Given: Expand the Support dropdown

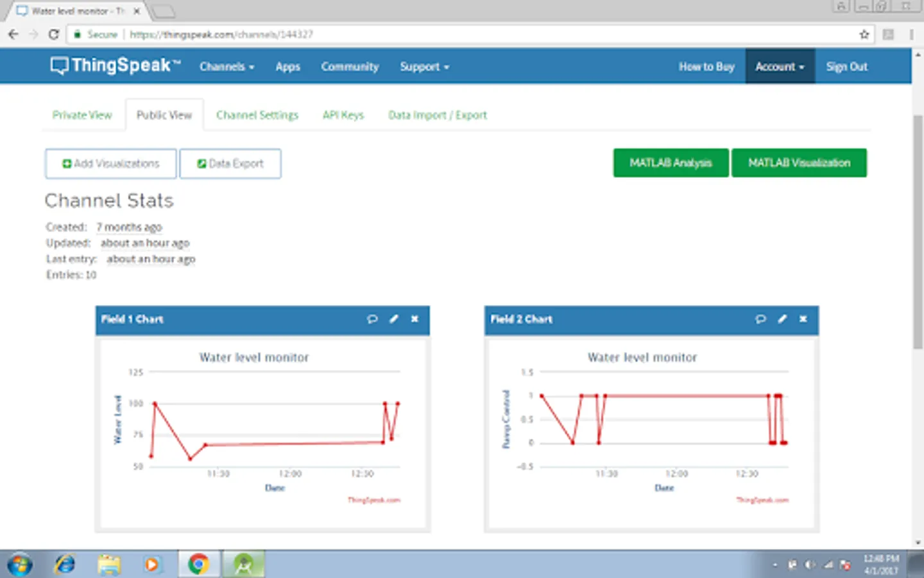Looking at the screenshot, I should click(x=424, y=67).
